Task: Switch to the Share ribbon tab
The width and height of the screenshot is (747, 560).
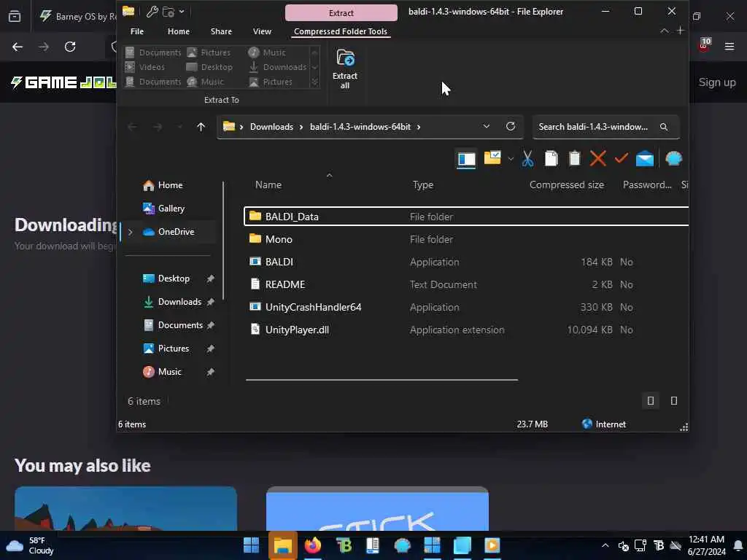Action: pos(221,31)
